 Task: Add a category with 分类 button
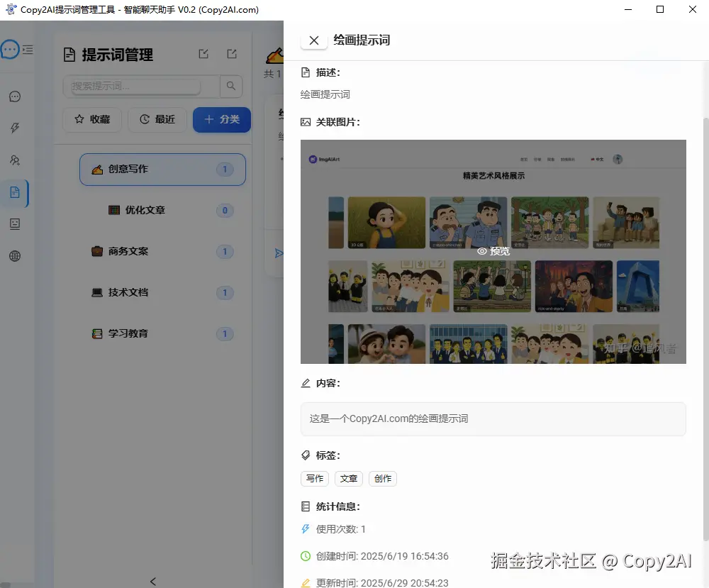[221, 119]
